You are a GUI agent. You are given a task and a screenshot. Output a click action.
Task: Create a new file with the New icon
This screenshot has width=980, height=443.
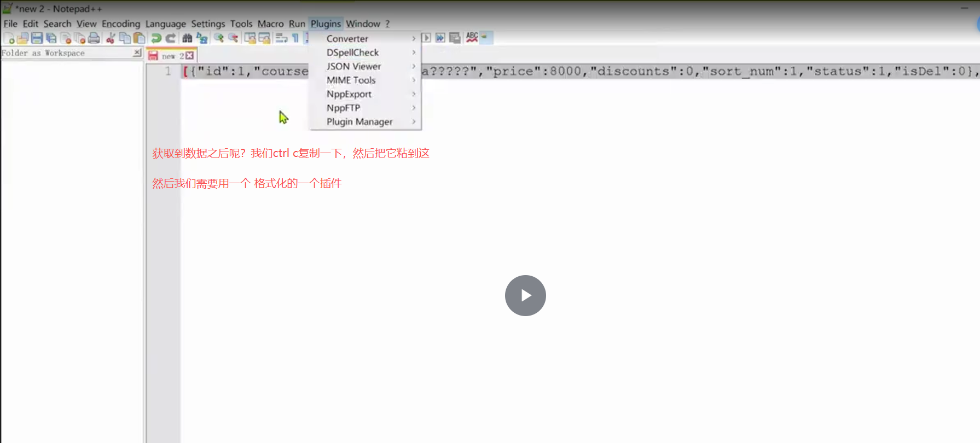[x=9, y=38]
